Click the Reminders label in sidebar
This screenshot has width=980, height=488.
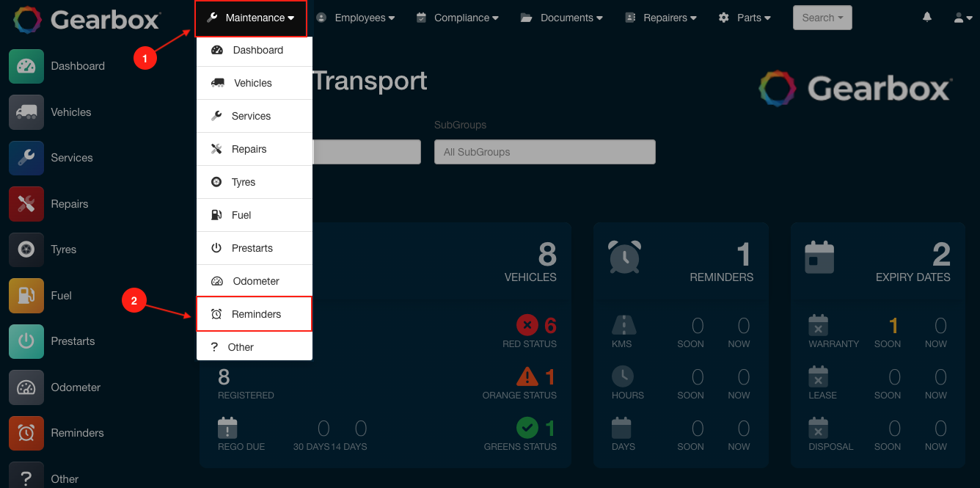point(77,433)
